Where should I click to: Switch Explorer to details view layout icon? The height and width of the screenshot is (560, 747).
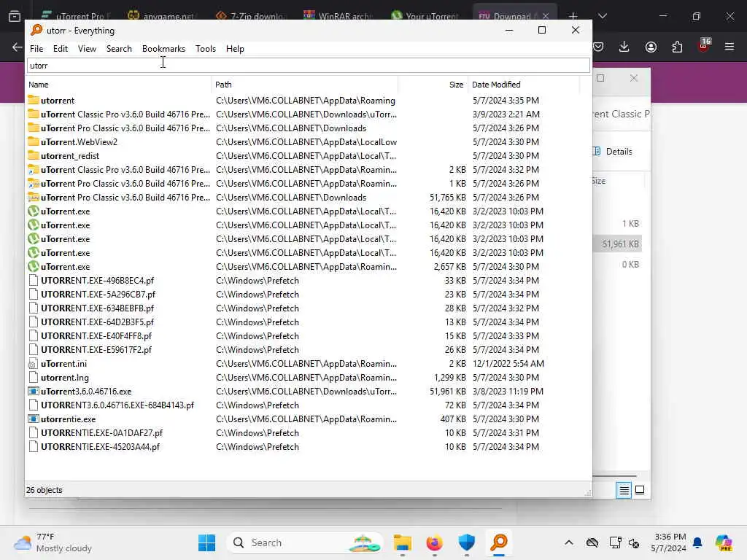coord(624,490)
